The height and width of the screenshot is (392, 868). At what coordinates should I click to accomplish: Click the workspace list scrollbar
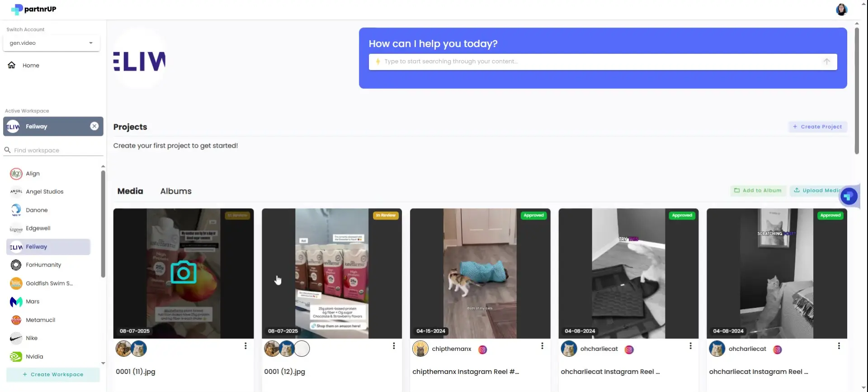tap(103, 224)
